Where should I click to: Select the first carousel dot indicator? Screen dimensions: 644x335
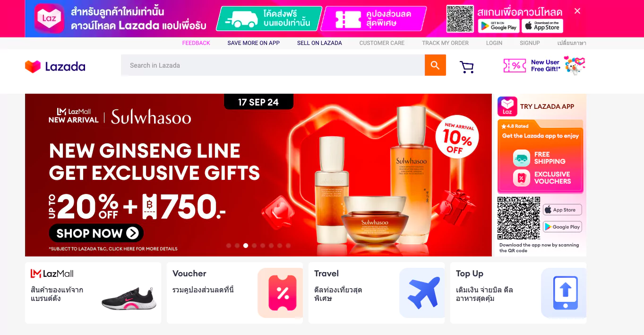coord(229,246)
